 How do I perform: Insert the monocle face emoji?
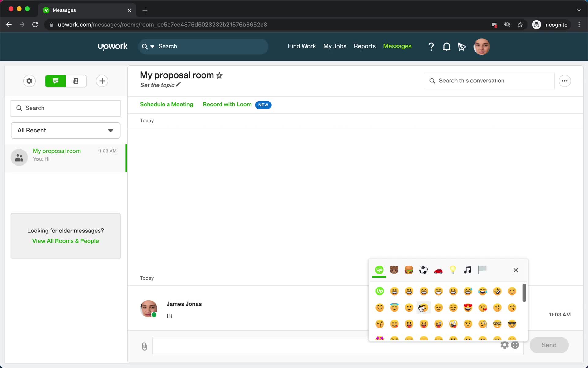tap(483, 324)
